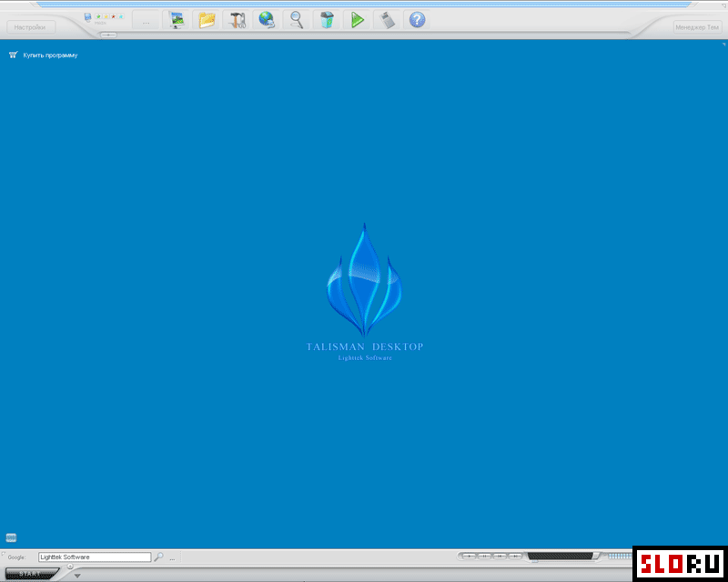Screen dimensions: 728x582
Task: Click the magnifier icon next to Google search field
Action: click(158, 557)
